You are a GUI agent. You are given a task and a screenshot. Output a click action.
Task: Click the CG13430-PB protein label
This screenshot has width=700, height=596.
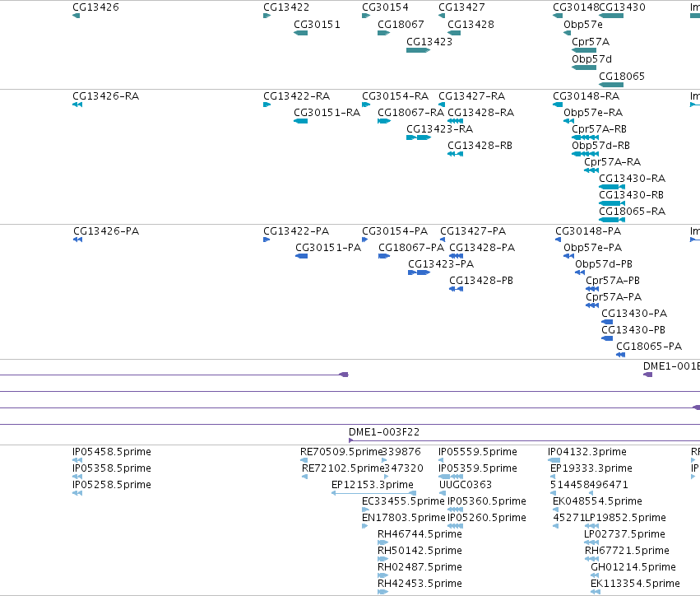tap(633, 330)
